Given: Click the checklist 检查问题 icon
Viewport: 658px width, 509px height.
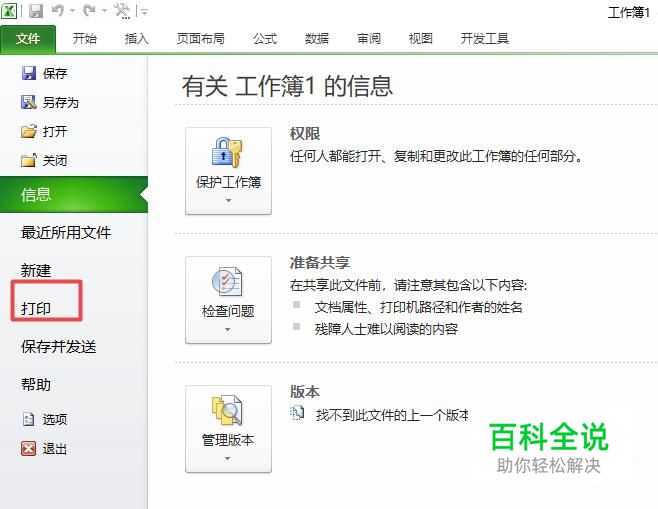Looking at the screenshot, I should pos(227,281).
